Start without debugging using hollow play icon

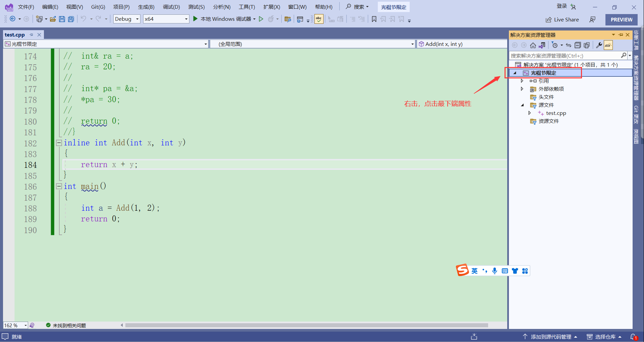tap(261, 19)
